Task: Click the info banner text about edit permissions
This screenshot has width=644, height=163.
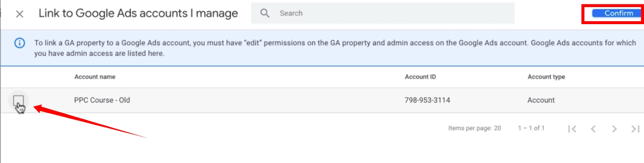Action: click(x=335, y=48)
